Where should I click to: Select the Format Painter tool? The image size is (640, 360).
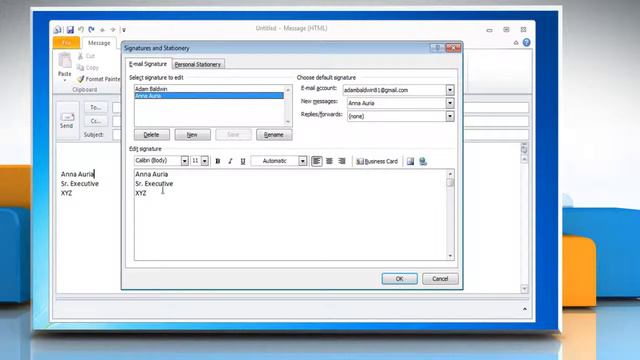(99, 79)
